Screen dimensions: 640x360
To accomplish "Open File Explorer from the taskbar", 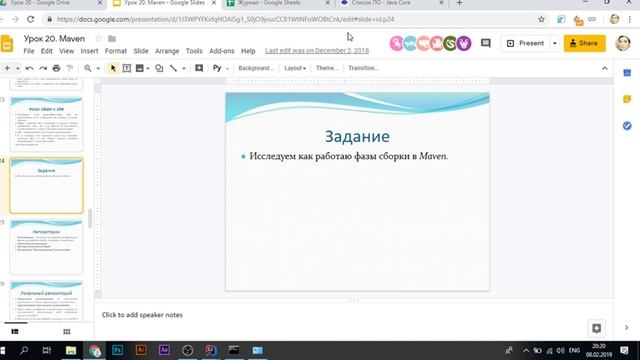I will coord(71,350).
